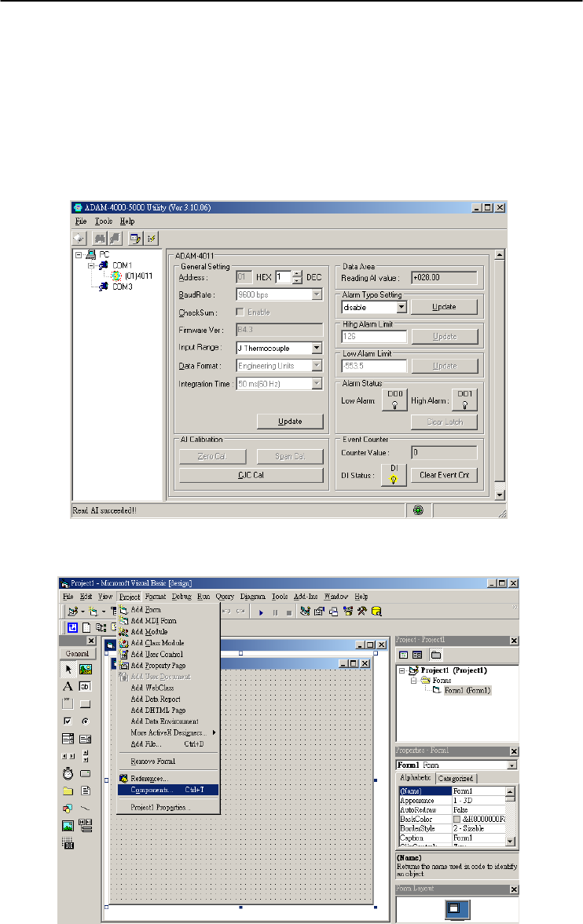This screenshot has width=583, height=924.
Task: Toggle the DI status bulb button
Action: (x=394, y=474)
